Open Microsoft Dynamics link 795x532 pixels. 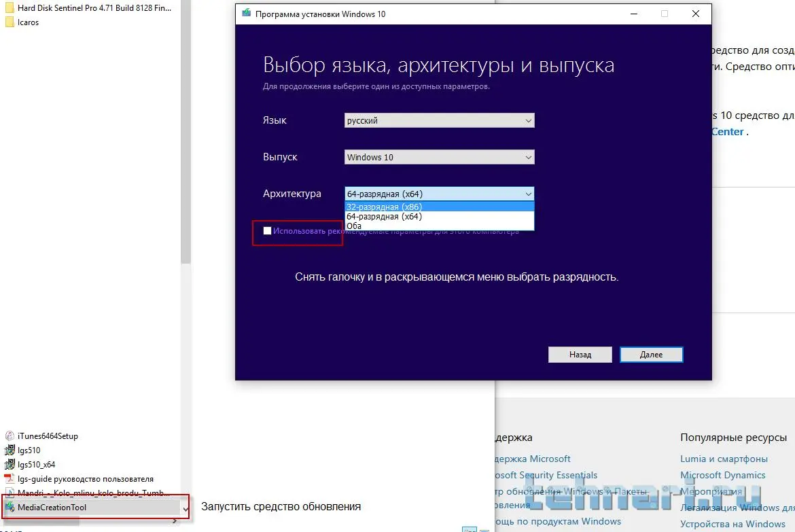pyautogui.click(x=722, y=475)
